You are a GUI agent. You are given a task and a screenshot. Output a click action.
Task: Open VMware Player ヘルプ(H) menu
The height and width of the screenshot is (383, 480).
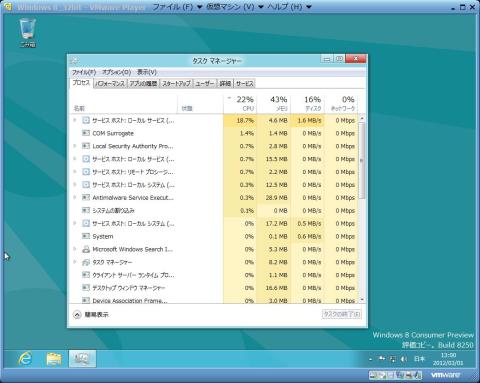pos(289,7)
